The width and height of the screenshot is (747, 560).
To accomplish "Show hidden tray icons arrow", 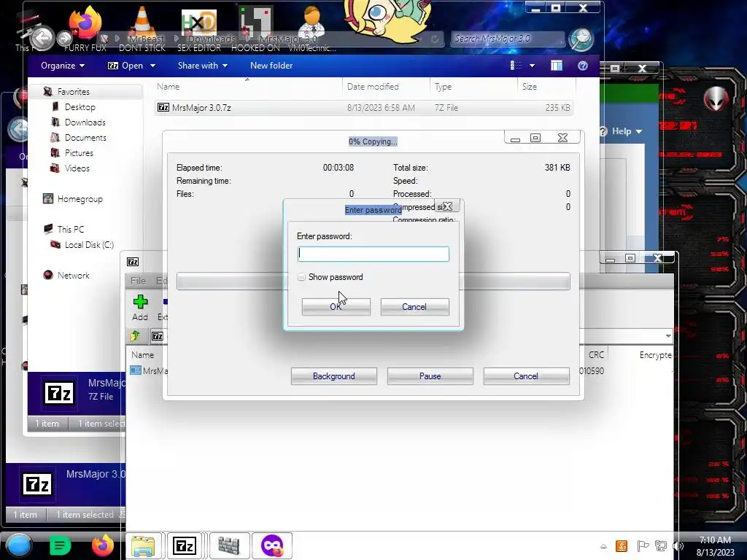I will tap(603, 546).
